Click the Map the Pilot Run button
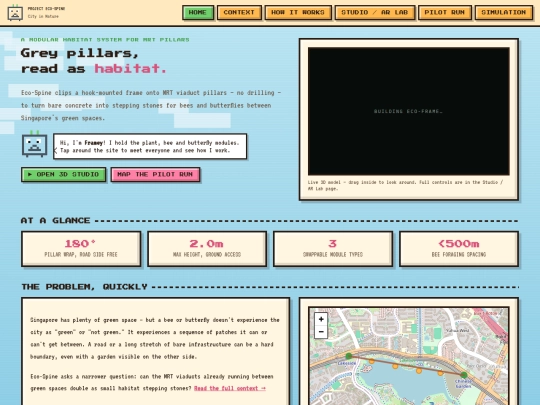The image size is (540, 405). pos(155,175)
